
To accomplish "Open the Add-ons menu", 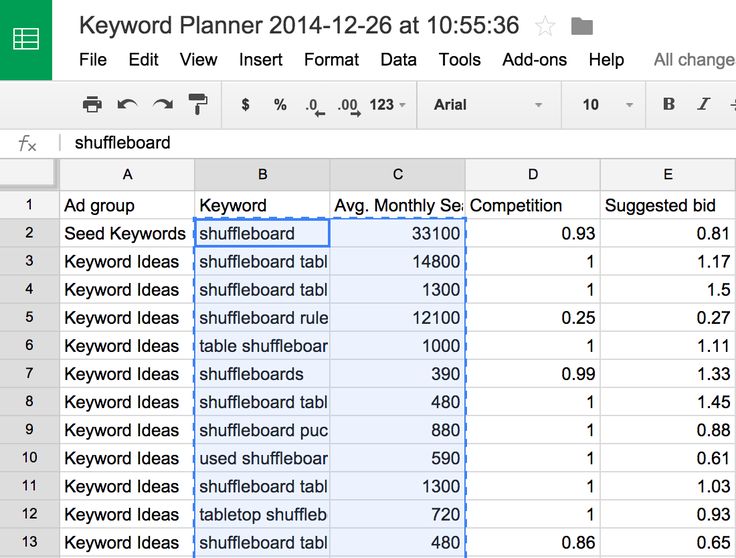I will [535, 60].
